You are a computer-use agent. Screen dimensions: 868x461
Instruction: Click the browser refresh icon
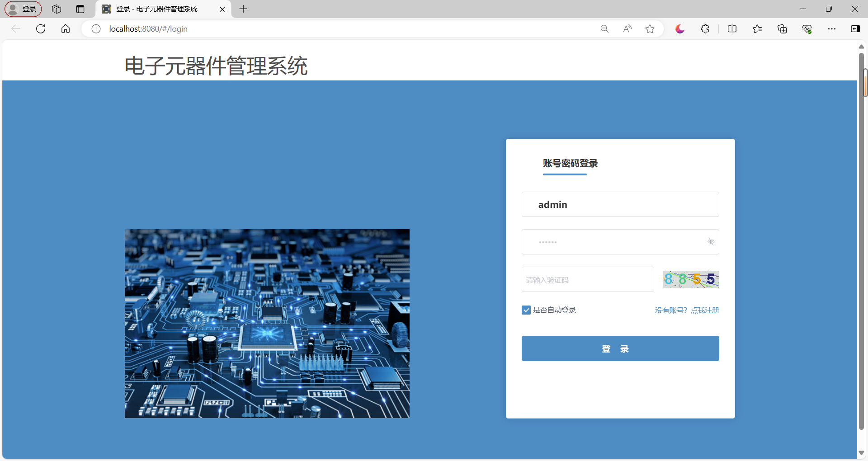(x=41, y=29)
